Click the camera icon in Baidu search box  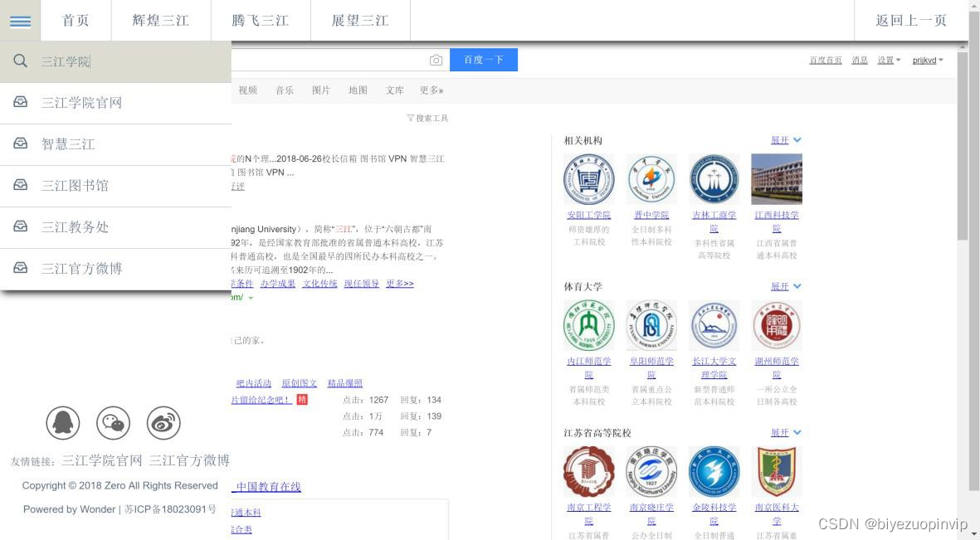coord(436,60)
